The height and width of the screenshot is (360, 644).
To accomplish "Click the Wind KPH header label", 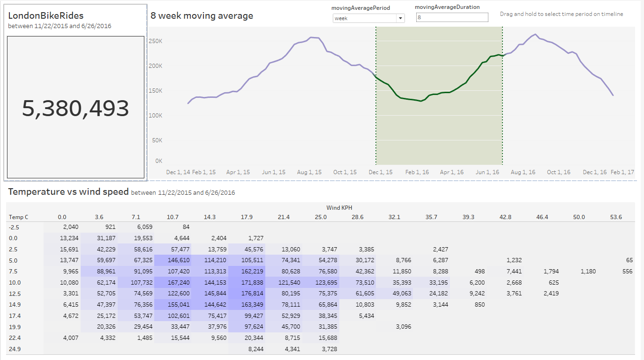I will (340, 207).
